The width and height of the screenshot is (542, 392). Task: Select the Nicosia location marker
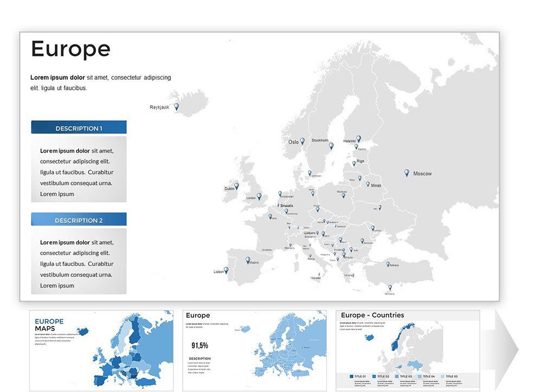point(389,287)
